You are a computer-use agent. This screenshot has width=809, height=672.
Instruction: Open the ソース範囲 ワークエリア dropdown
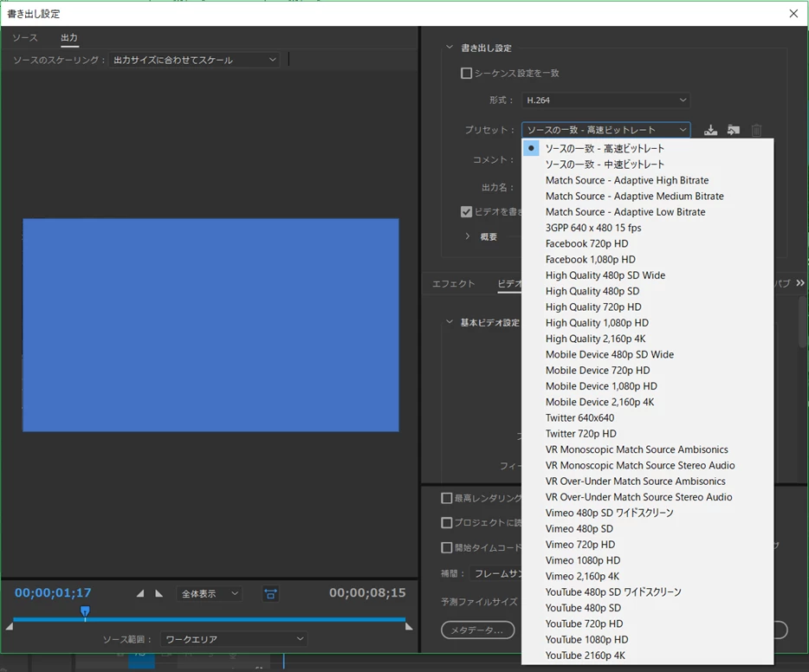234,639
